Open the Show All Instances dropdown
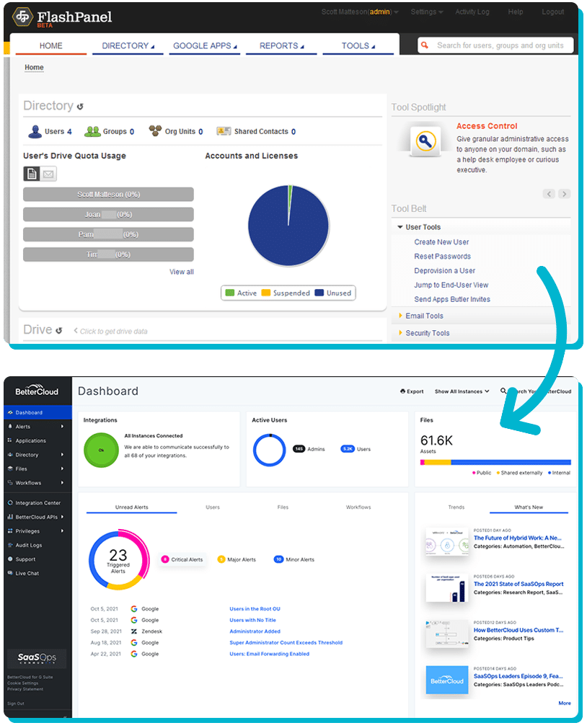Image resolution: width=587 pixels, height=728 pixels. point(461,391)
